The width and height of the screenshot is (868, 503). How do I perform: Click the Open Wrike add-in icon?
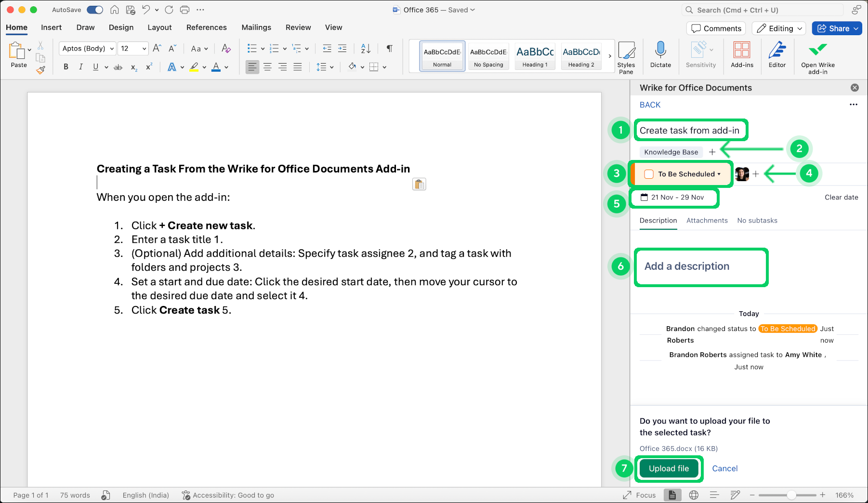coord(817,51)
